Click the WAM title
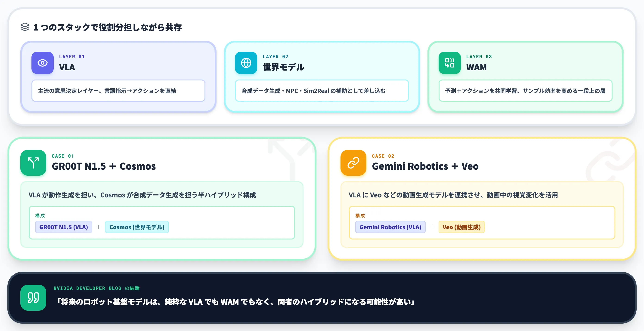Screen dimensions: 644x331 point(476,67)
